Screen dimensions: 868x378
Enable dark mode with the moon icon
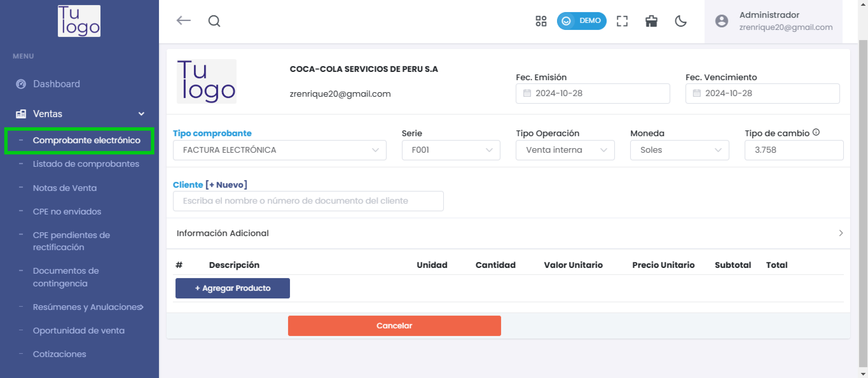681,21
